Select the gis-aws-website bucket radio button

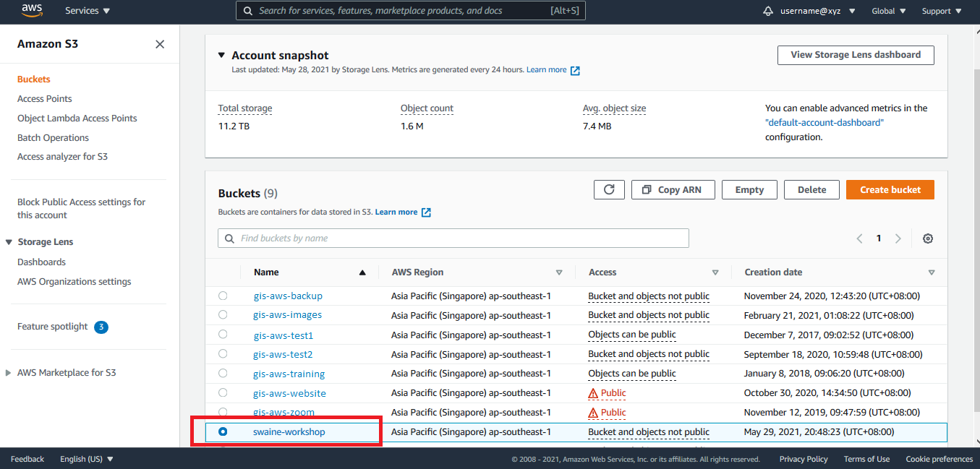pyautogui.click(x=223, y=392)
